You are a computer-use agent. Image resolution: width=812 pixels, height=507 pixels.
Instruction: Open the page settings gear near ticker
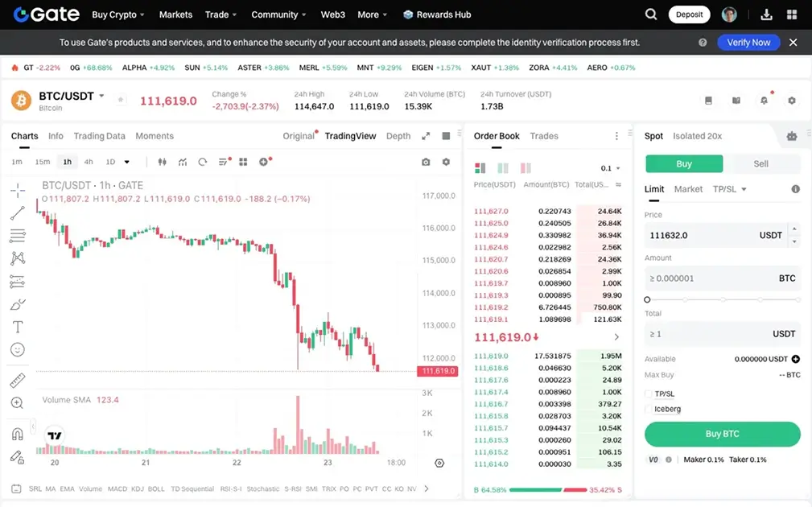792,101
